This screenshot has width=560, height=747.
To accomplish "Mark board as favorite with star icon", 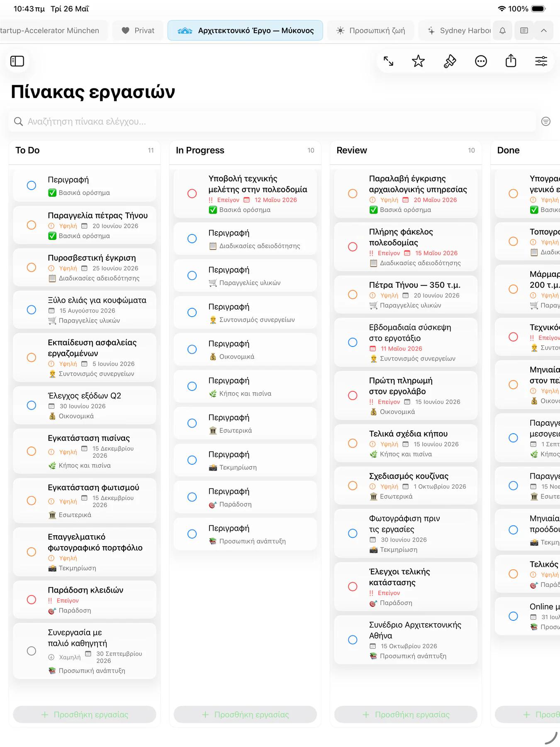I will [x=418, y=61].
